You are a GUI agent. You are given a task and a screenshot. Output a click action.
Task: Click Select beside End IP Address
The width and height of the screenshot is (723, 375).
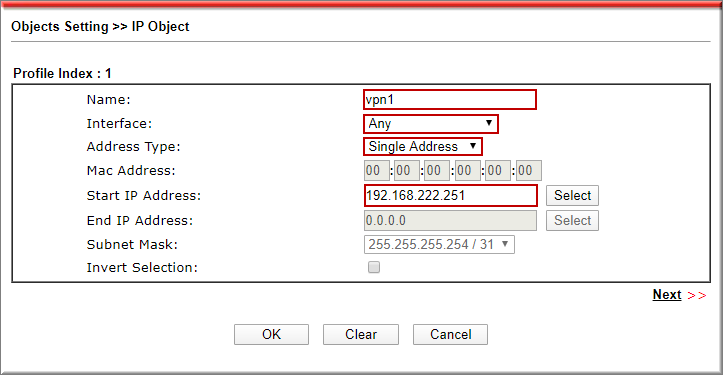572,220
